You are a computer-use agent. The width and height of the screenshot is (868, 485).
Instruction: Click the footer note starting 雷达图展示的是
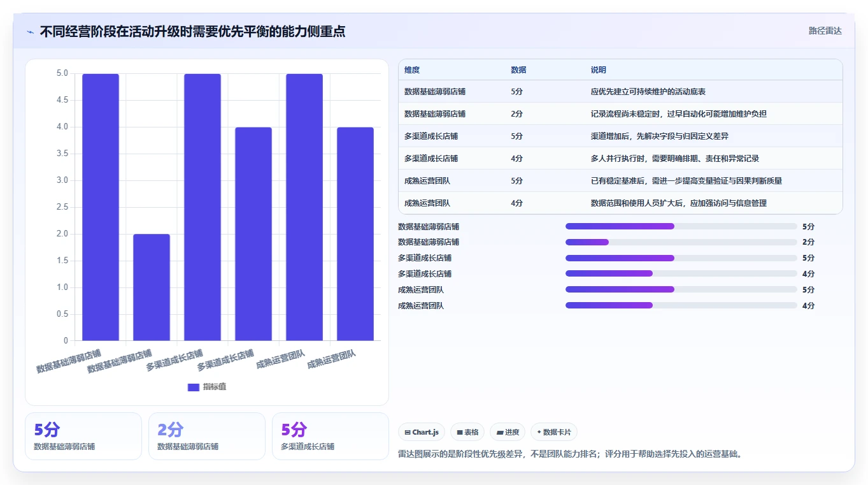click(x=571, y=454)
